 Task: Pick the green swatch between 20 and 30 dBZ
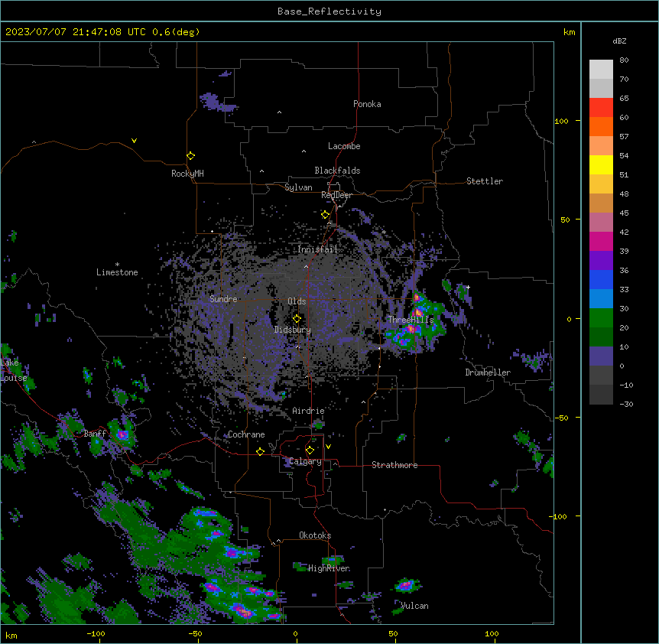(601, 318)
